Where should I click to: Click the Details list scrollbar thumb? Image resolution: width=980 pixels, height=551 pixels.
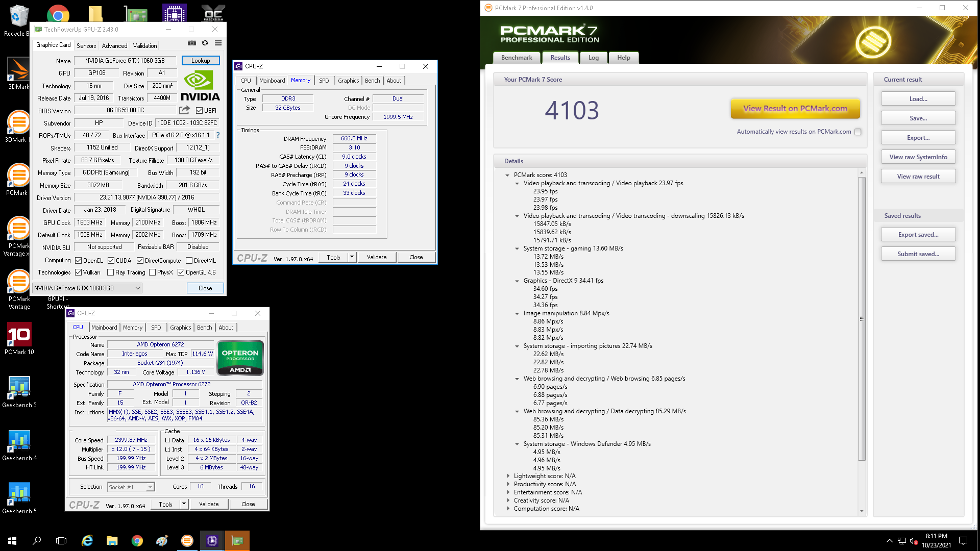[862, 318]
